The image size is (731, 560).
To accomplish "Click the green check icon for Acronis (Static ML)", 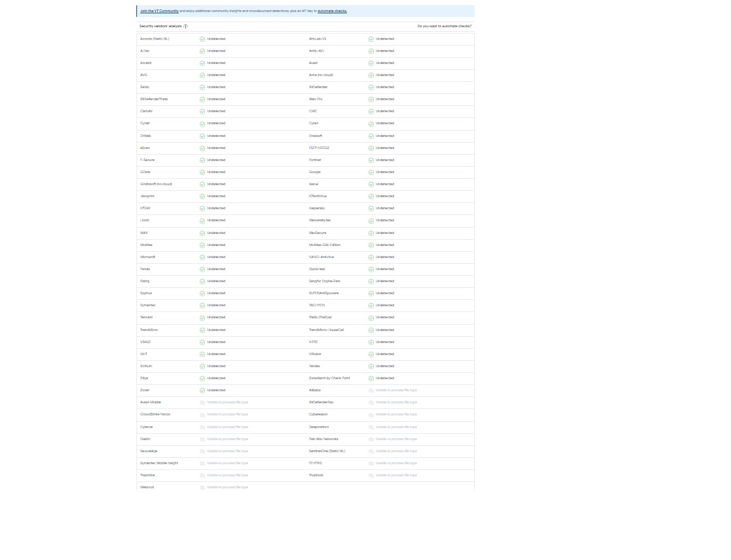I will pyautogui.click(x=202, y=39).
